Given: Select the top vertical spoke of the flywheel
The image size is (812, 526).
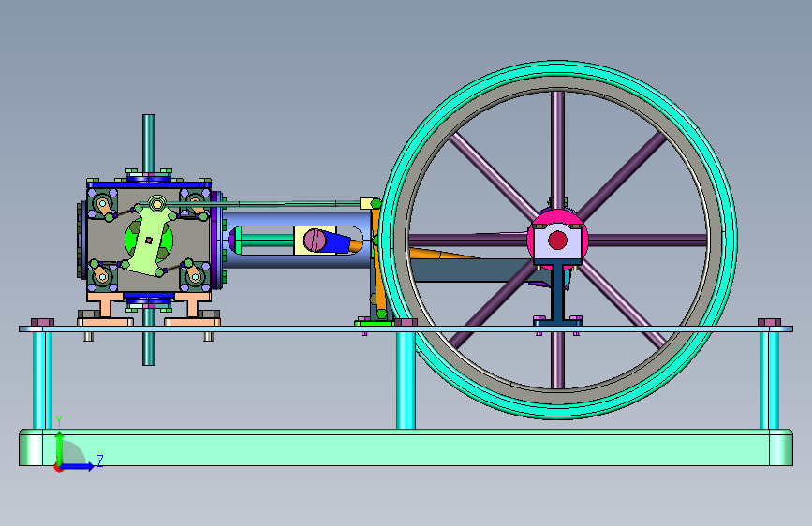Looking at the screenshot, I should pos(558,150).
